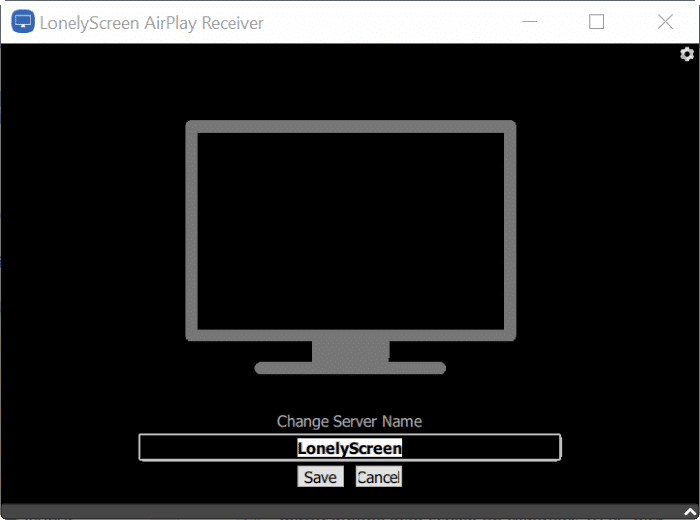Click the gray monitor display graphic
The height and width of the screenshot is (520, 700).
350,247
